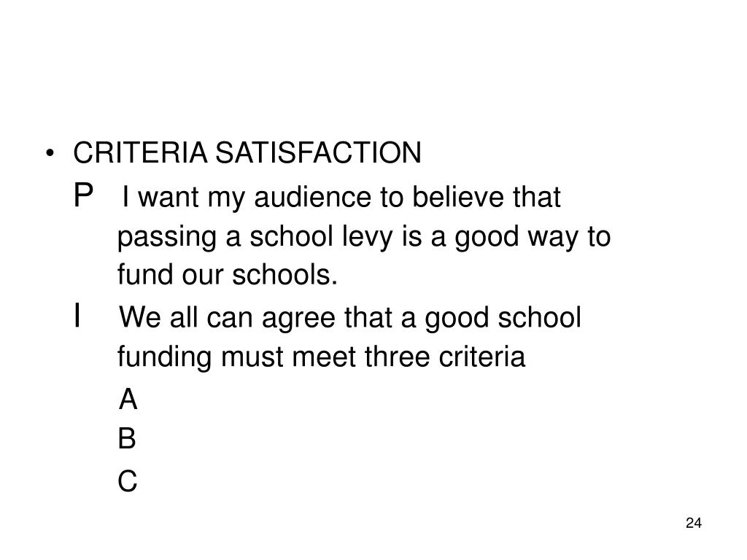Click the bullet point before CRITERIA
This screenshot has height=560, width=747.
(50, 153)
